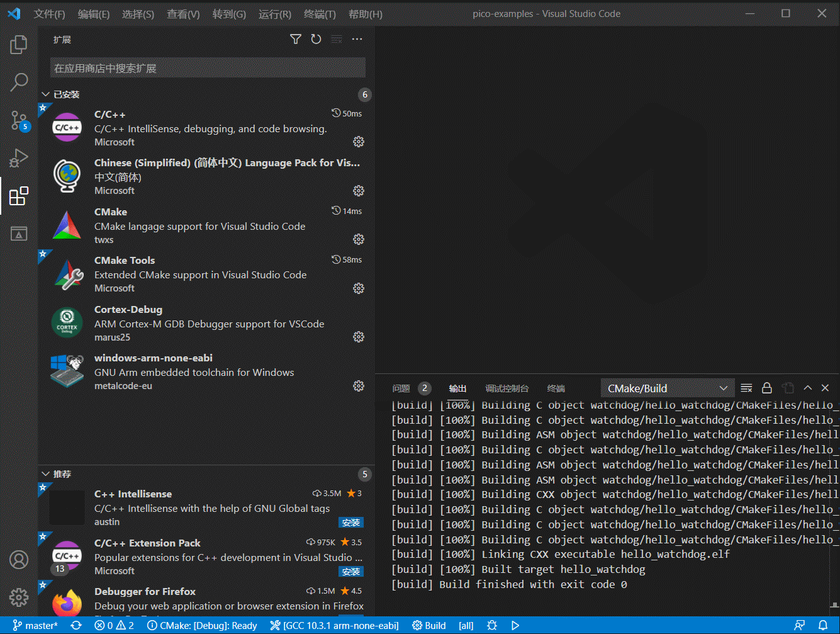Focus the extension marketplace search box

tap(208, 68)
